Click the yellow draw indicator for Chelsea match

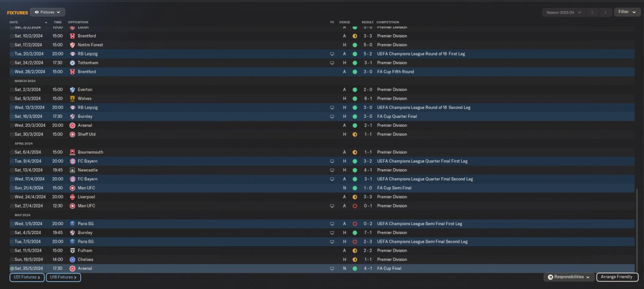(355, 259)
